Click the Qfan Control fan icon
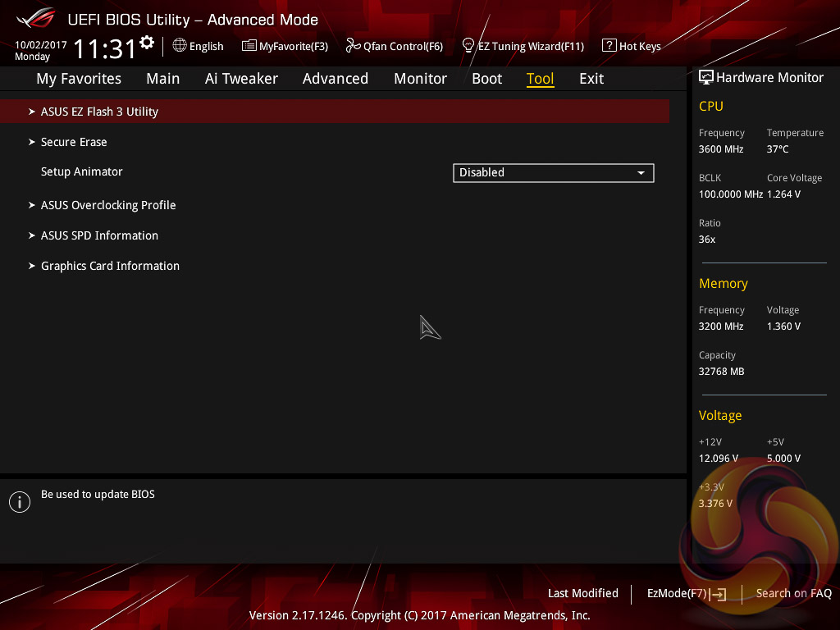840x630 pixels. coord(353,46)
